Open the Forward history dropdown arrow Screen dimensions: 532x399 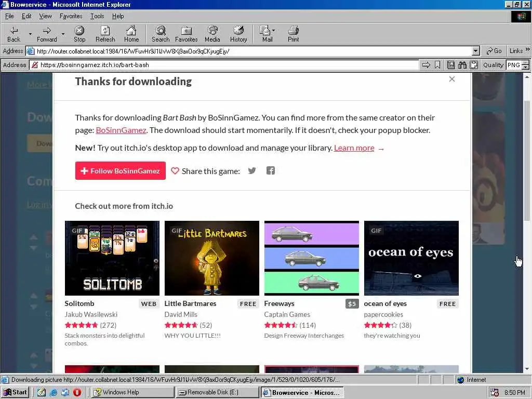coord(63,34)
